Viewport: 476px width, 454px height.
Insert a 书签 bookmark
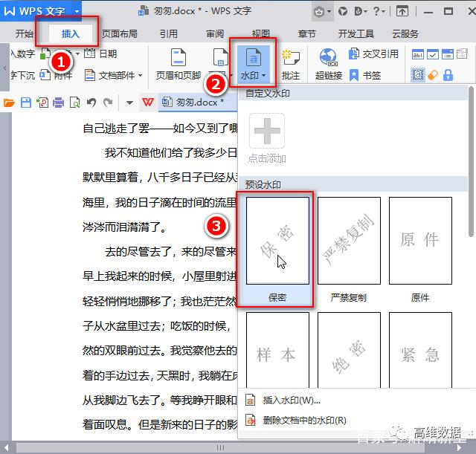pos(365,75)
